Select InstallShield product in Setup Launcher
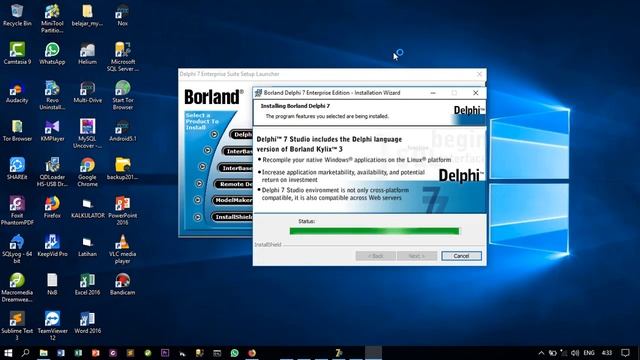The width and height of the screenshot is (640, 360). pyautogui.click(x=232, y=217)
